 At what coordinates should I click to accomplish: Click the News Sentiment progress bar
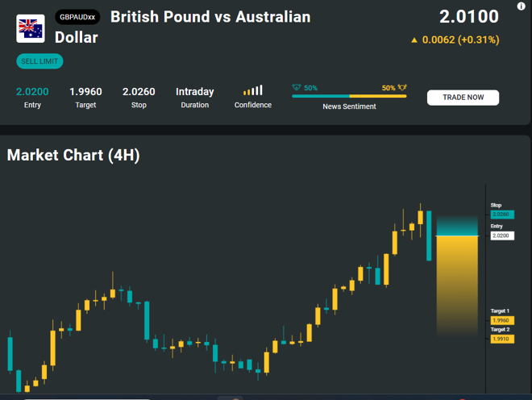coord(349,96)
